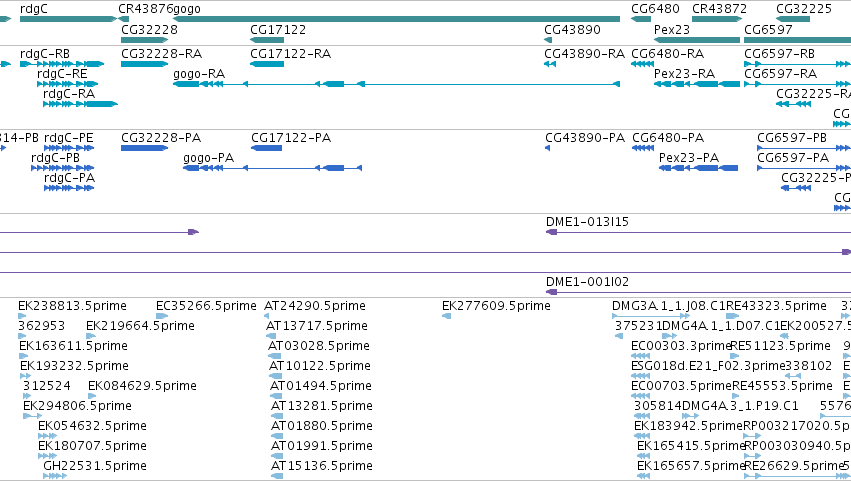851x481 pixels.
Task: Click the EK238813.5prime EST
Action: (x=22, y=316)
